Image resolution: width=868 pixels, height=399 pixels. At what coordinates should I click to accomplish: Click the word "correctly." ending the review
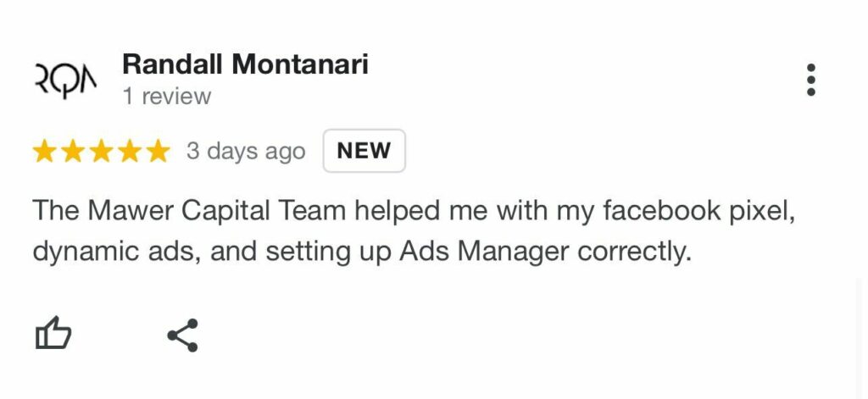point(635,252)
